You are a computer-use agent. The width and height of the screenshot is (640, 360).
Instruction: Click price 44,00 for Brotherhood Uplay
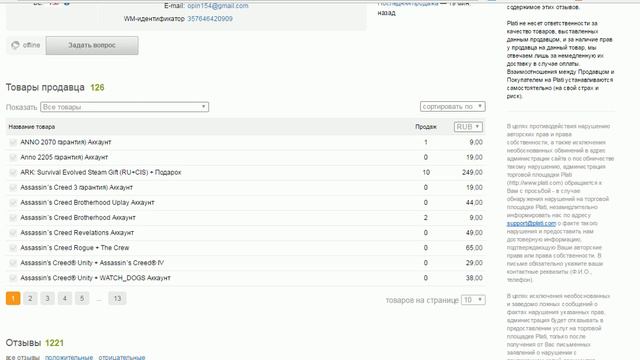474,202
